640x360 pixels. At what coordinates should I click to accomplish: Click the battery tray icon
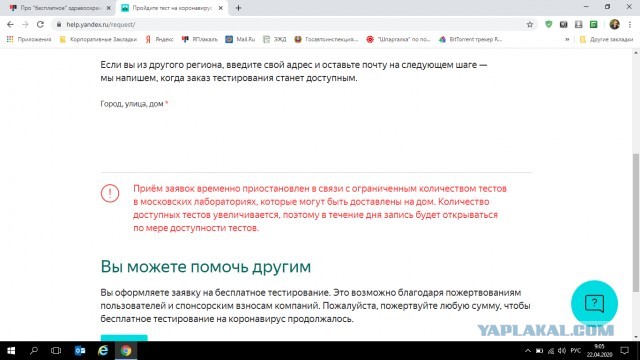(x=539, y=351)
